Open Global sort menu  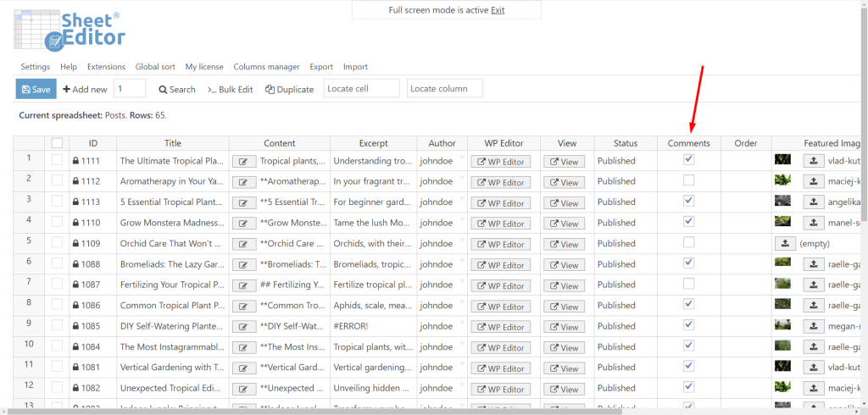pyautogui.click(x=155, y=66)
